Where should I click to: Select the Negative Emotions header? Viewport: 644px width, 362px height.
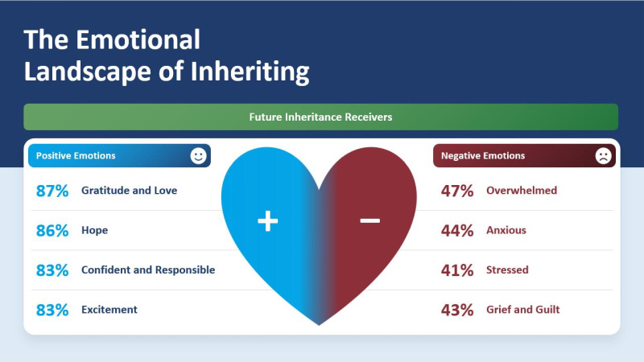click(525, 155)
